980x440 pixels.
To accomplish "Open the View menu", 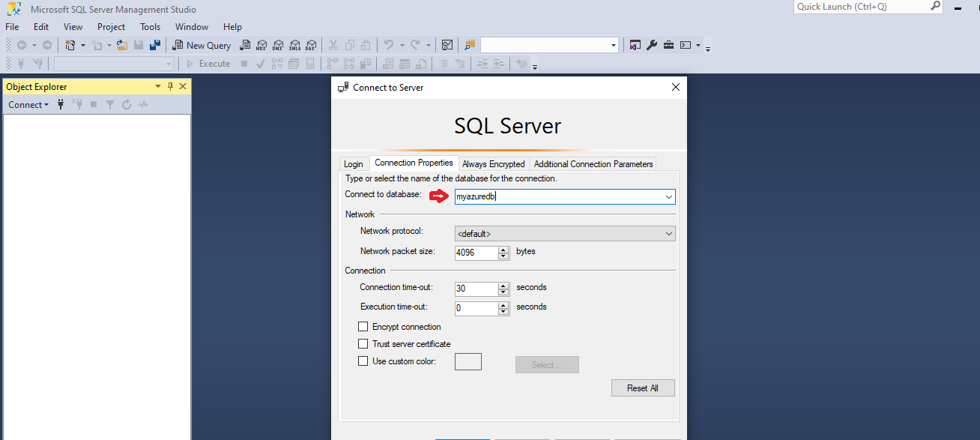I will pos(73,26).
